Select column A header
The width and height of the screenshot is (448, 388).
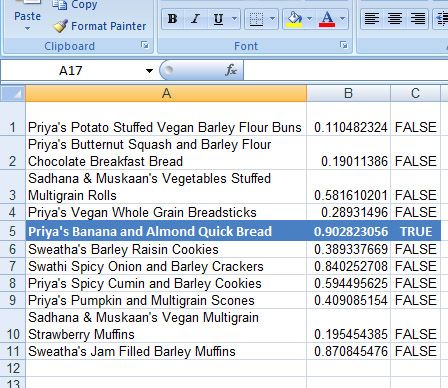click(x=166, y=93)
